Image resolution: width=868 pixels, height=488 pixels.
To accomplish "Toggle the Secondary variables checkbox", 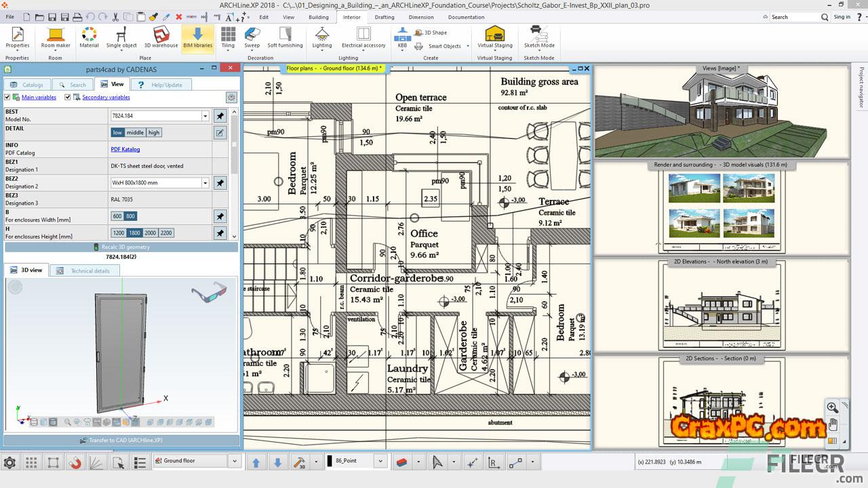I will point(68,97).
